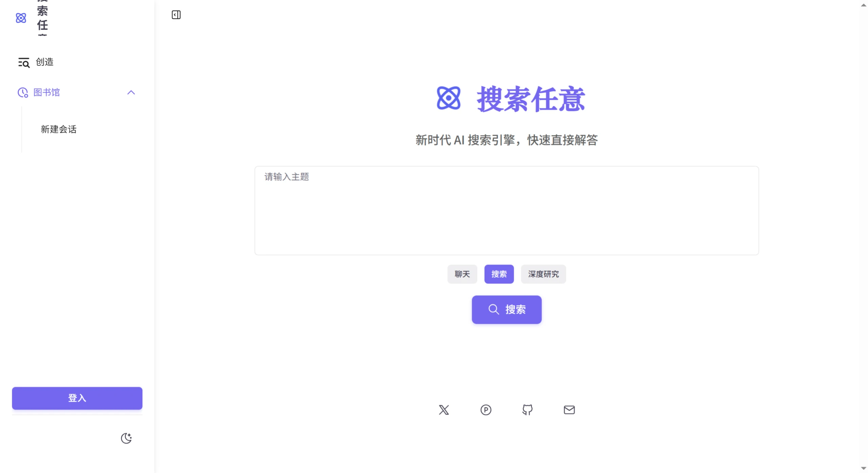Select the 创造 search icon in sidebar

[x=24, y=62]
